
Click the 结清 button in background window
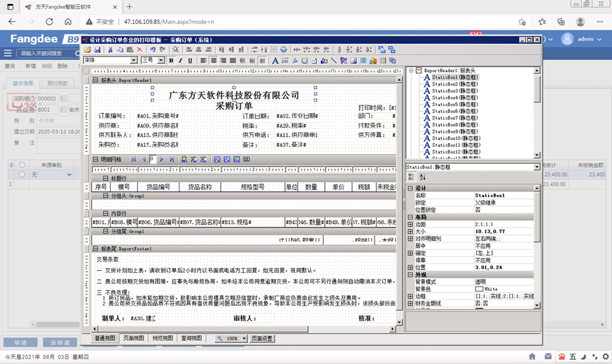[x=20, y=342]
